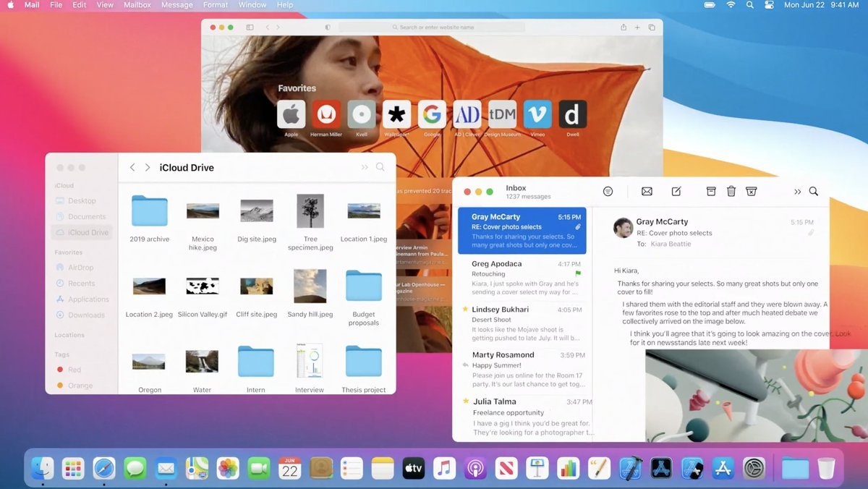Click the Safari back arrow

click(x=267, y=27)
